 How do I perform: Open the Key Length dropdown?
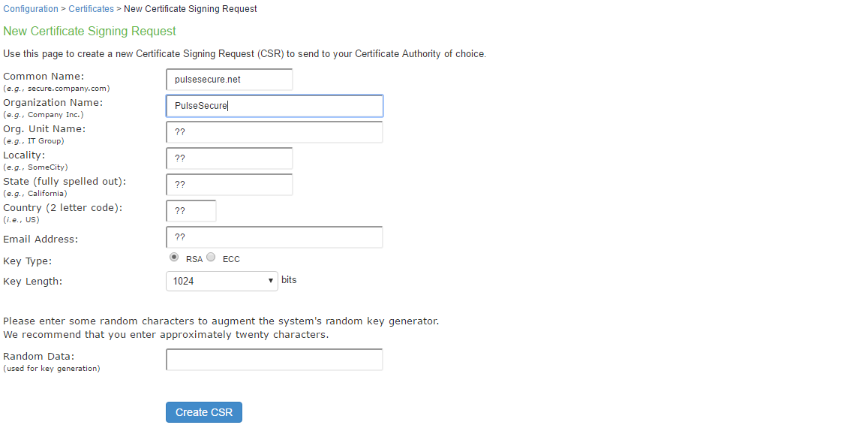(221, 281)
